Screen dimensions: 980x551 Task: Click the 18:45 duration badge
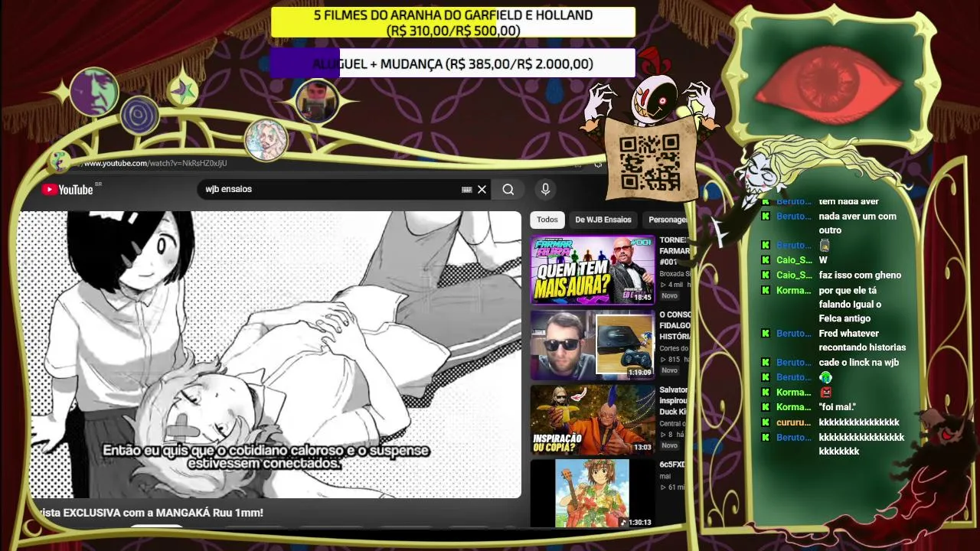click(x=642, y=297)
